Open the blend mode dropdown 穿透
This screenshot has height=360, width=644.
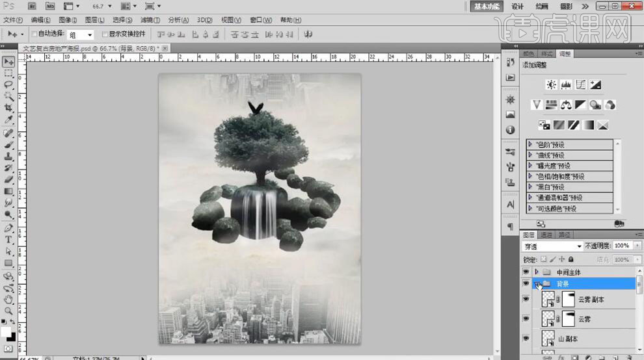click(x=552, y=246)
